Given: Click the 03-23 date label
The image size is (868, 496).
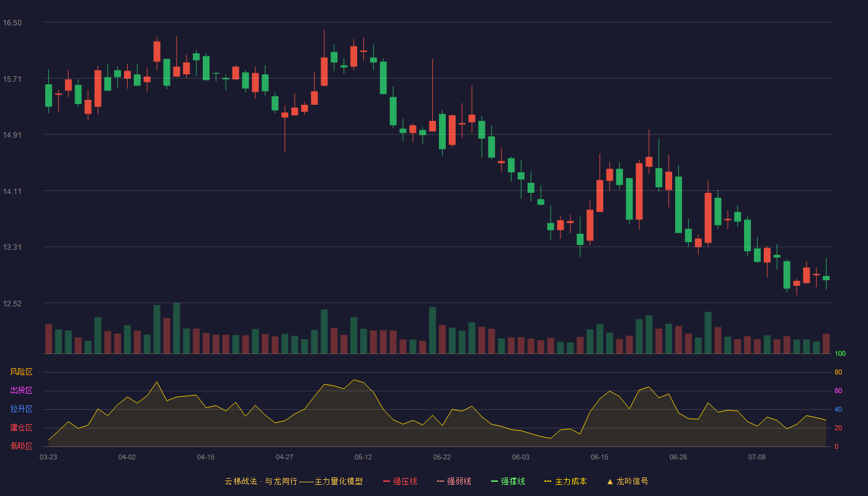Looking at the screenshot, I should [x=48, y=457].
